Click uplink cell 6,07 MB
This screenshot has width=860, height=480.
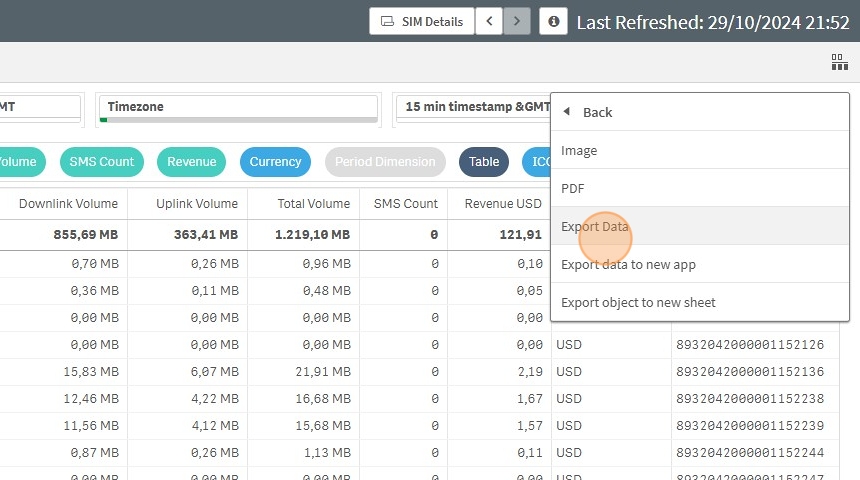(214, 371)
